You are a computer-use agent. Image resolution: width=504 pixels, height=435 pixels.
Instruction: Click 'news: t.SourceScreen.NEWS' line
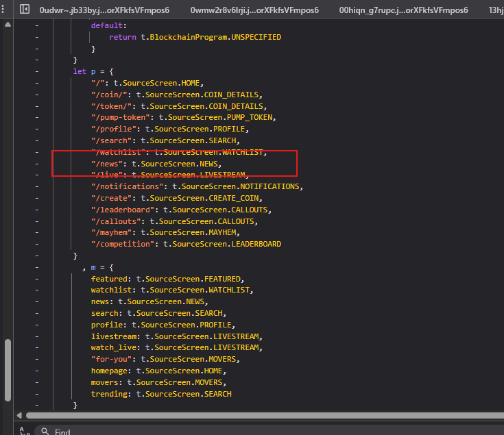[149, 301]
